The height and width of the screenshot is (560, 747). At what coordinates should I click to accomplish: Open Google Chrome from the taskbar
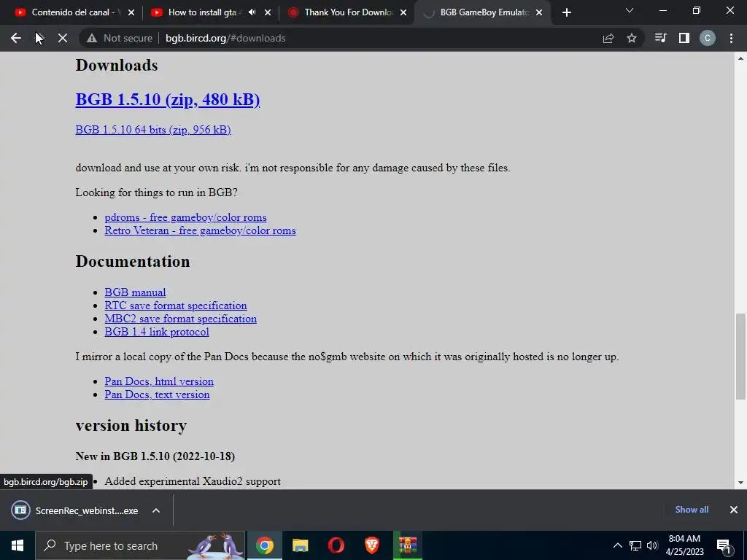click(264, 545)
